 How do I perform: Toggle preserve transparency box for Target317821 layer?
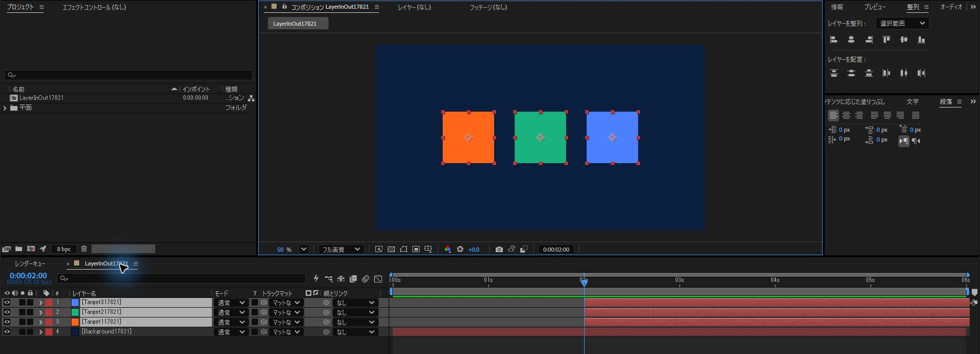click(255, 303)
